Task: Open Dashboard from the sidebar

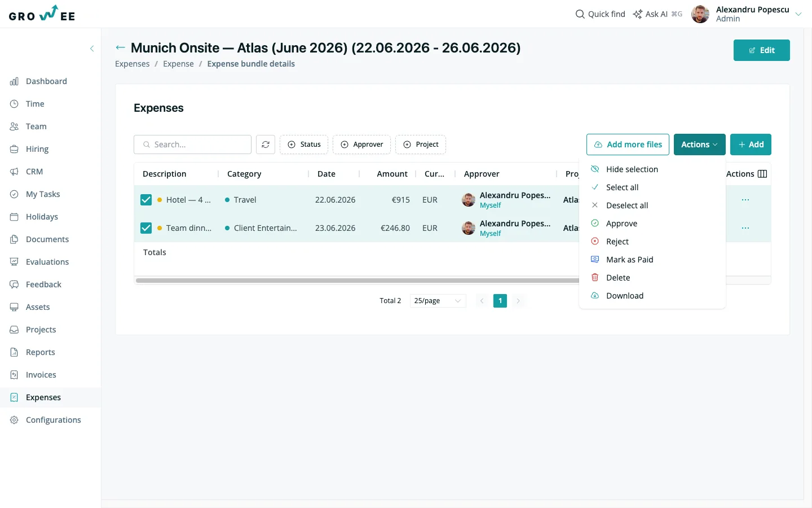Action: pyautogui.click(x=46, y=81)
